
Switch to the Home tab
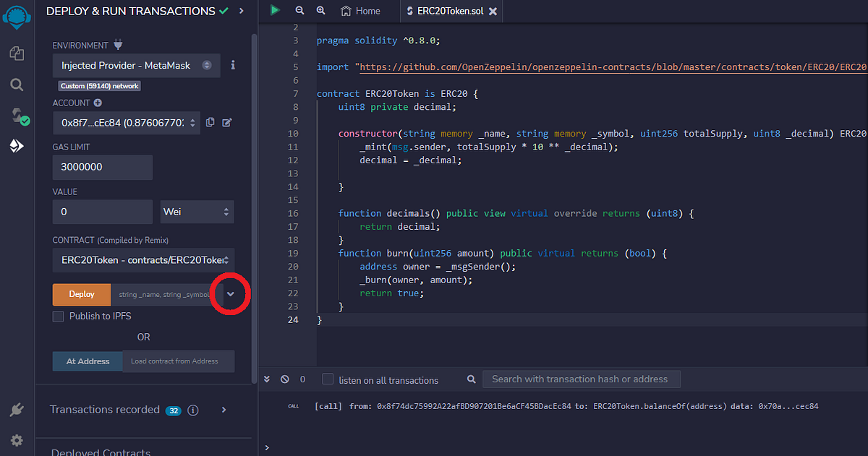coord(360,11)
